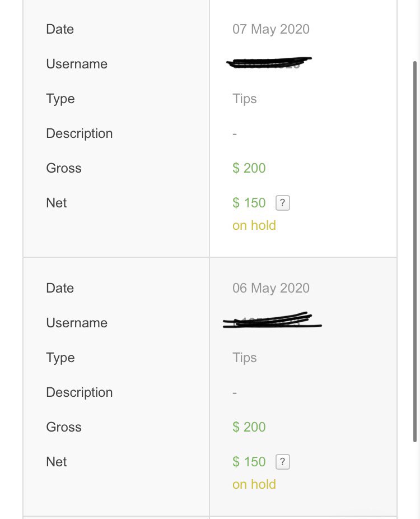Click the $ 200 gross amount in the 07 May entry
The width and height of the screenshot is (420, 519).
249,168
